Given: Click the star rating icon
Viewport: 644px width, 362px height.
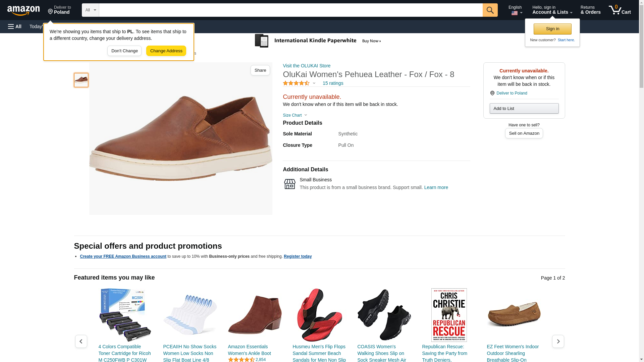Looking at the screenshot, I should click(x=296, y=83).
